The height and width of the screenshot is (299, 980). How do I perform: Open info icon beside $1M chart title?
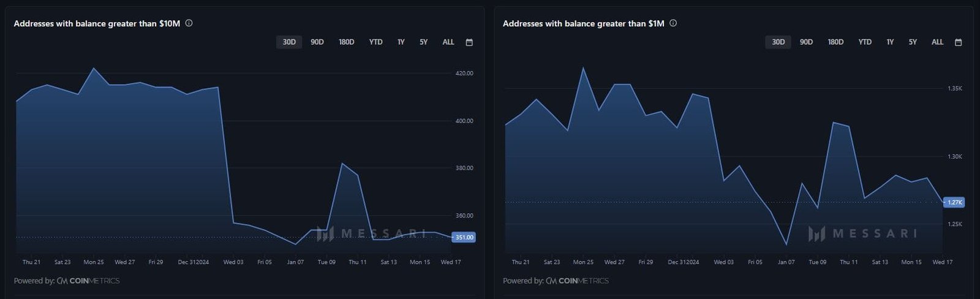coord(673,23)
